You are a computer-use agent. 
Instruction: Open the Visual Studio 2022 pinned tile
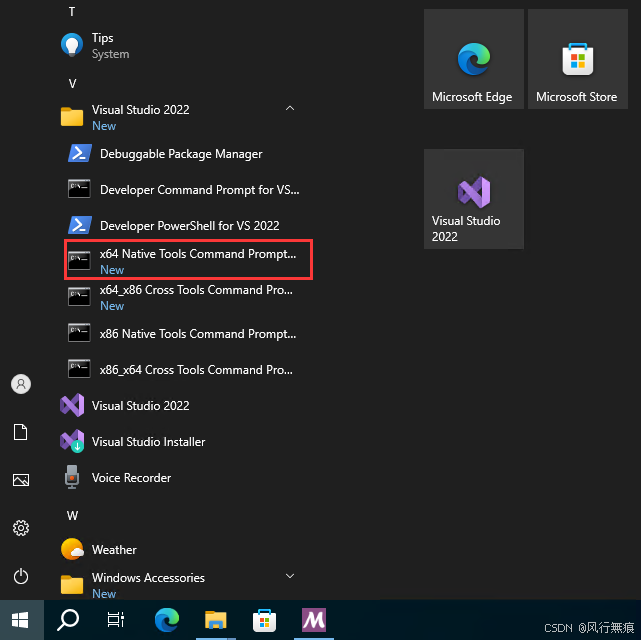pos(474,199)
